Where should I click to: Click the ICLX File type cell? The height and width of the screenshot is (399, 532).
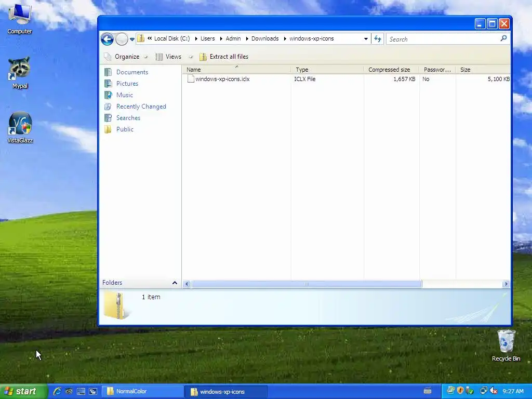click(304, 79)
